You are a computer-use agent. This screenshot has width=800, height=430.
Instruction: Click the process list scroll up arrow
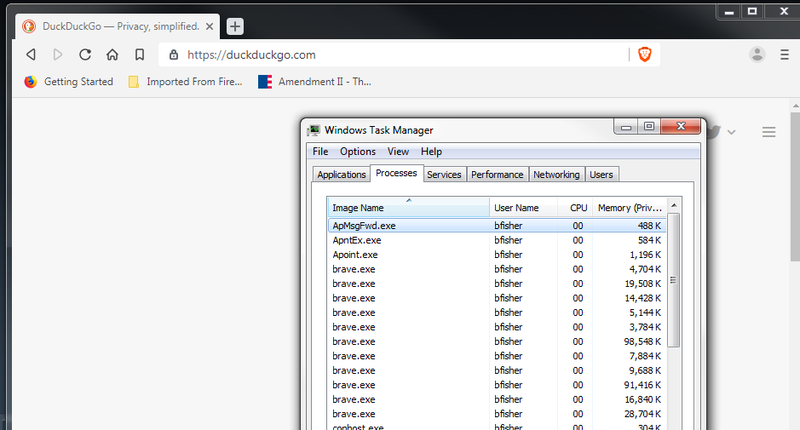tap(673, 205)
